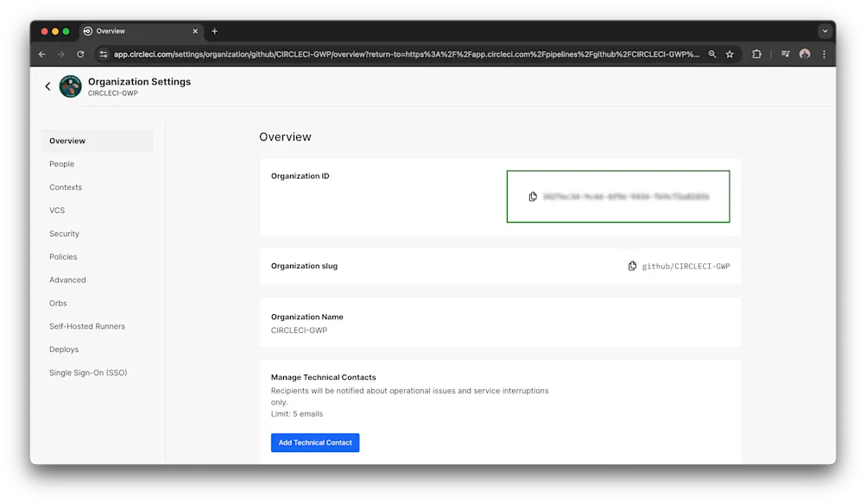Click the page zoom icon in address bar
866x504 pixels.
click(711, 54)
